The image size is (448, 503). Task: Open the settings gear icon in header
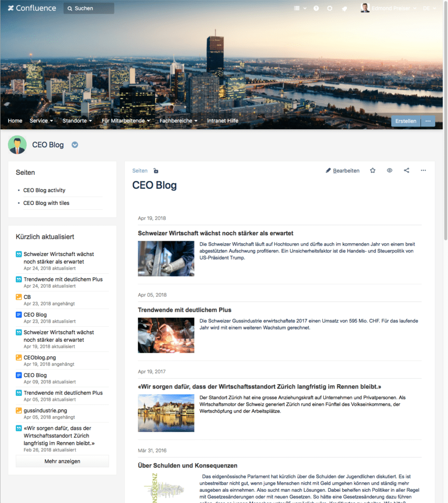pos(330,8)
